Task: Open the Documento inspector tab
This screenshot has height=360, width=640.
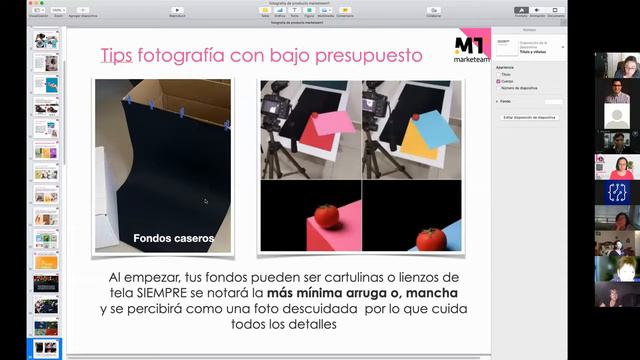Action: [555, 10]
